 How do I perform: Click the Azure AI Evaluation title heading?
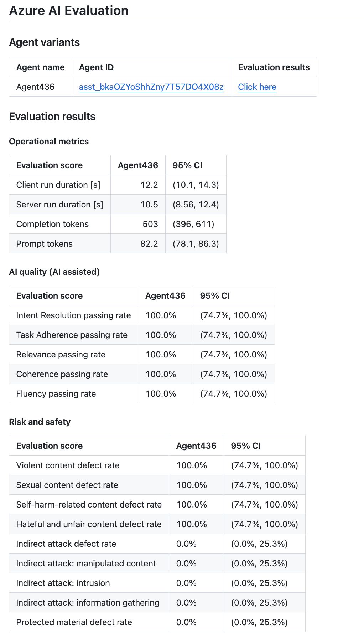pyautogui.click(x=69, y=11)
